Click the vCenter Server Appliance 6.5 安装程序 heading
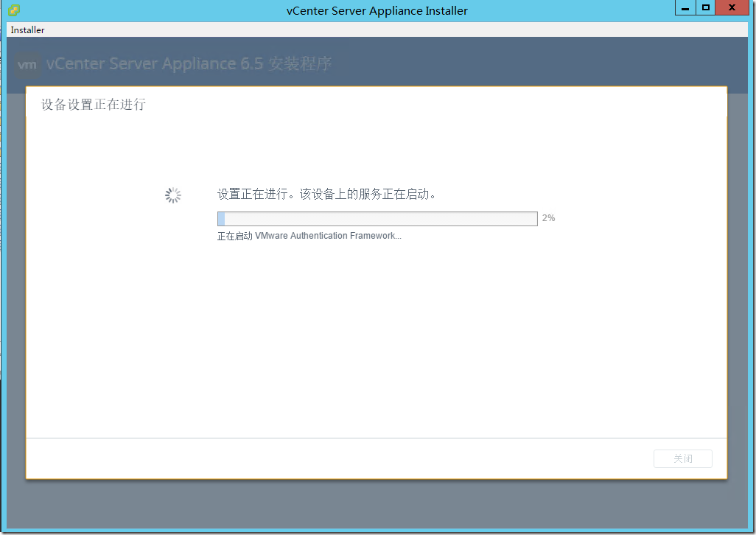756x535 pixels. [189, 63]
